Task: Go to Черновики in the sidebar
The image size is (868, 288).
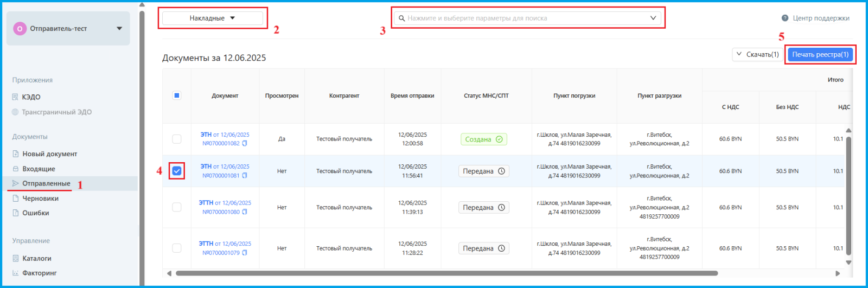Action: (x=40, y=199)
